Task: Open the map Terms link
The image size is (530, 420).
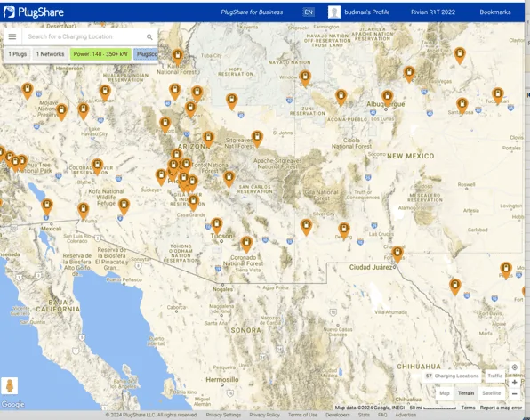Action: point(468,408)
